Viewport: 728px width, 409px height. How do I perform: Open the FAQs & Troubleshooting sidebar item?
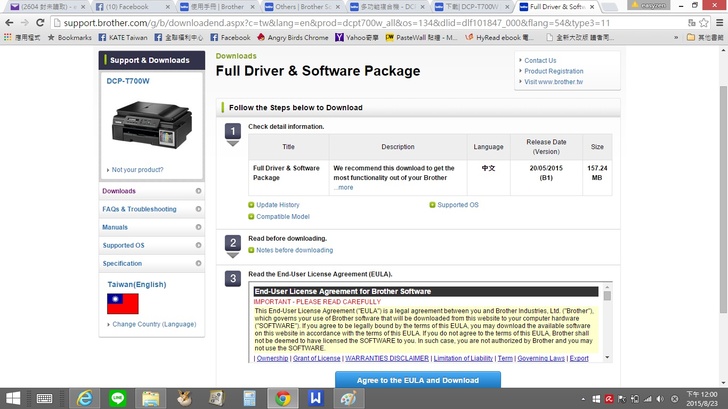tap(139, 209)
